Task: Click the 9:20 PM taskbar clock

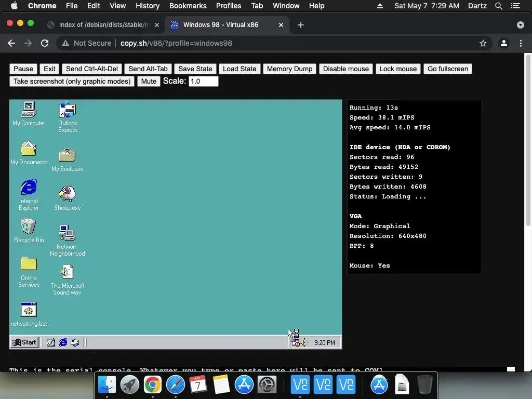Action: [x=324, y=343]
